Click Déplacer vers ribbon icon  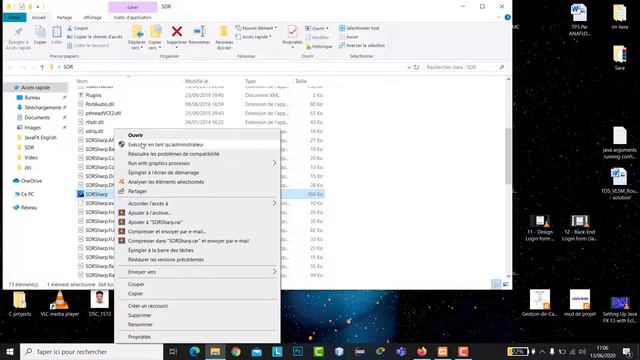click(137, 32)
